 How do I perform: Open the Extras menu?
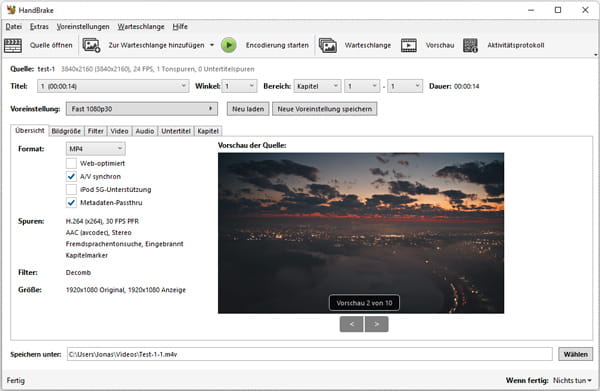[x=39, y=26]
